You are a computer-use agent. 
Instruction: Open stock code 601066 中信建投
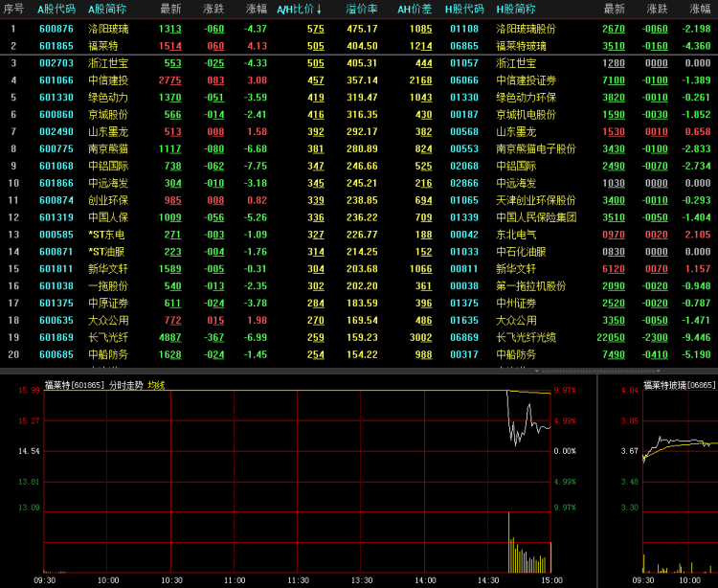56,80
